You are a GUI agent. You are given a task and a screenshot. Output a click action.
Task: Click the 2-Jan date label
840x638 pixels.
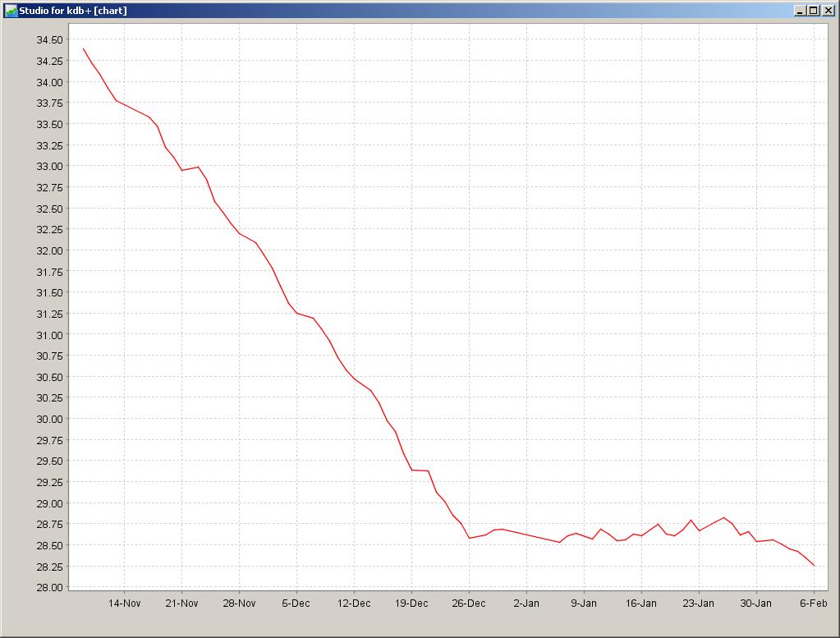[526, 604]
